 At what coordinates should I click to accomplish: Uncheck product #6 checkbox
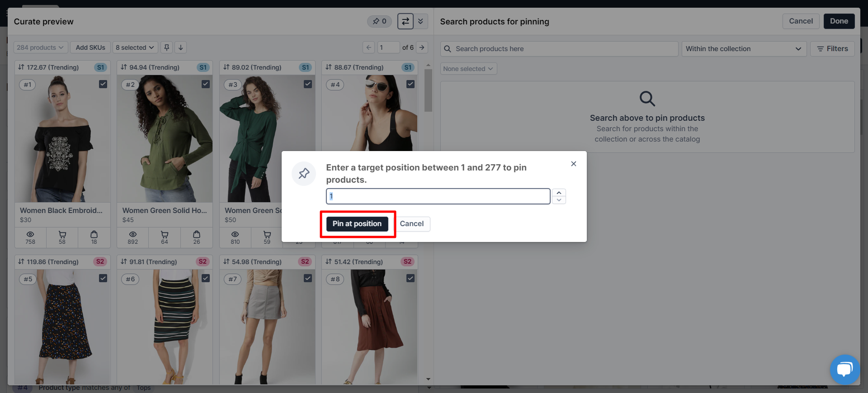(206, 278)
